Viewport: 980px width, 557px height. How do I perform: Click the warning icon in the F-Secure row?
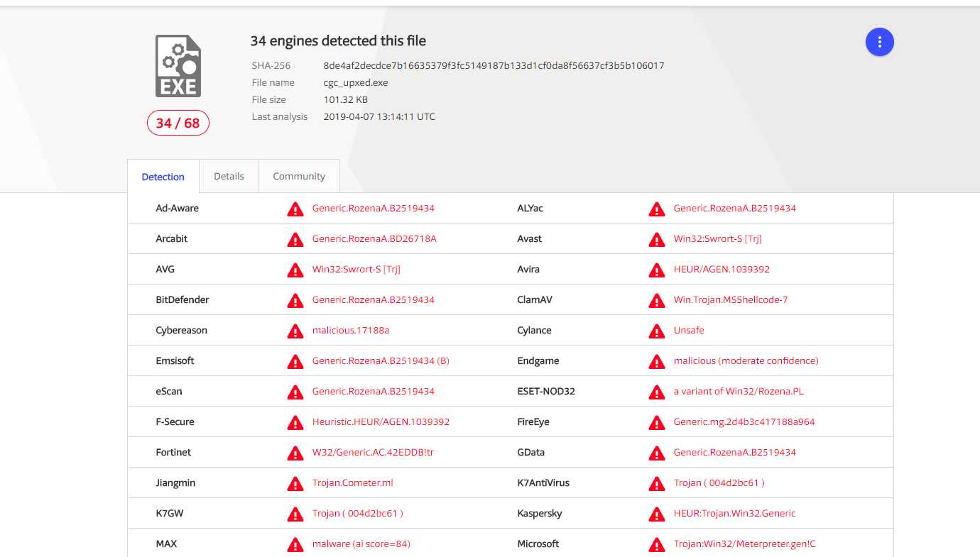click(x=295, y=422)
